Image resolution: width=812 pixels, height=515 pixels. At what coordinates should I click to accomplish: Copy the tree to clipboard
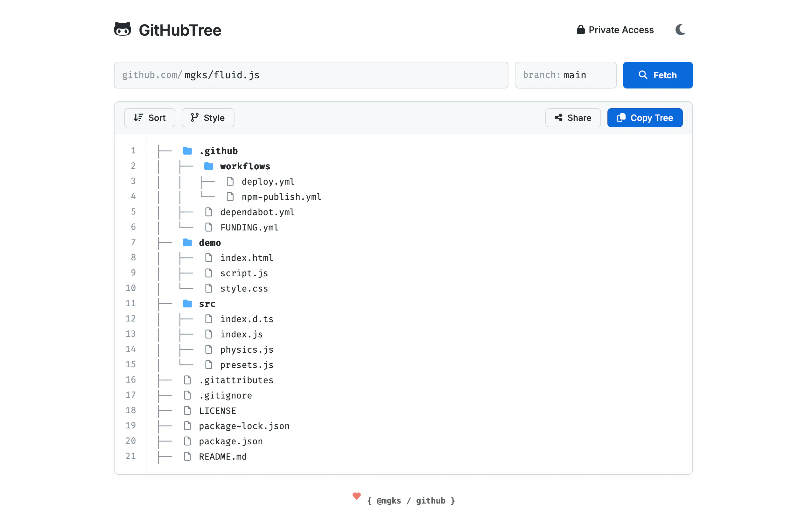(x=645, y=118)
